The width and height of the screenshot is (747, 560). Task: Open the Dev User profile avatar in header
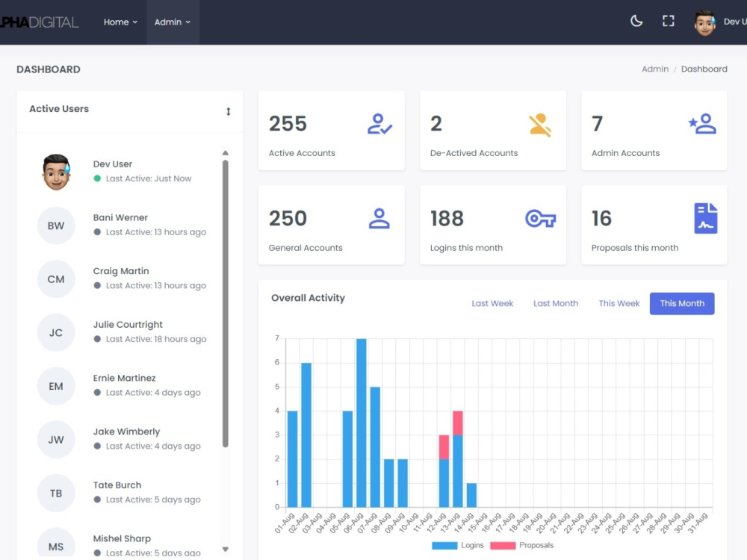704,22
